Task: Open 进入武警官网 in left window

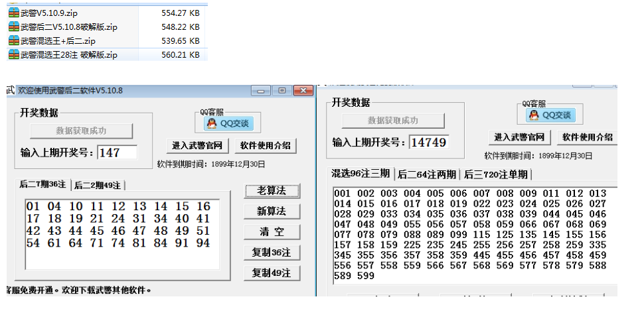Action: click(197, 145)
